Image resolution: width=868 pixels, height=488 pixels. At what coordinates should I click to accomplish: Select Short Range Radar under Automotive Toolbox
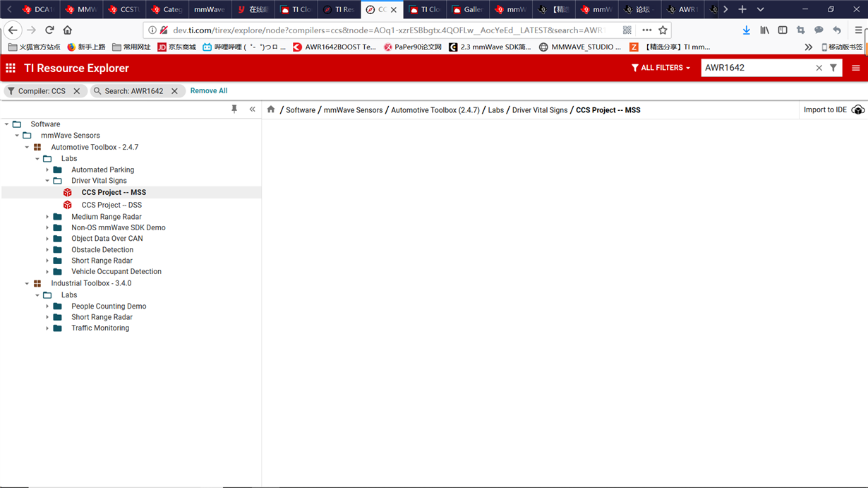[x=102, y=261]
